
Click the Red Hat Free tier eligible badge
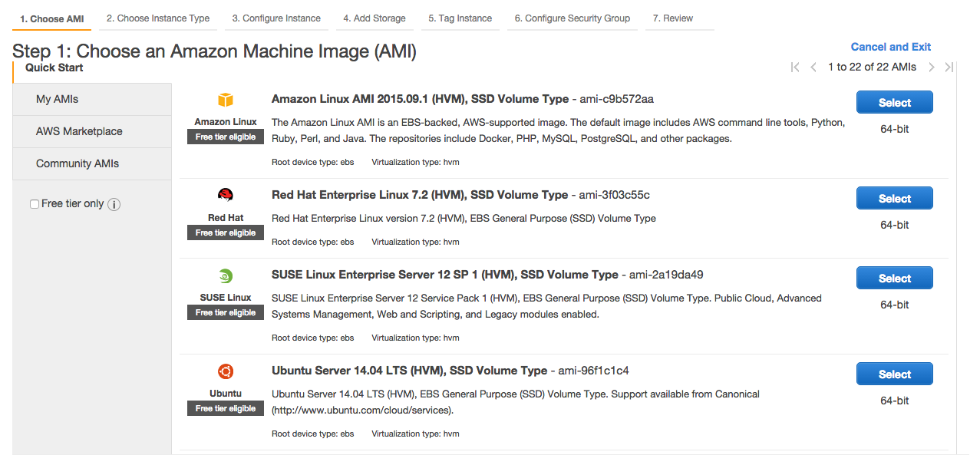click(x=226, y=233)
